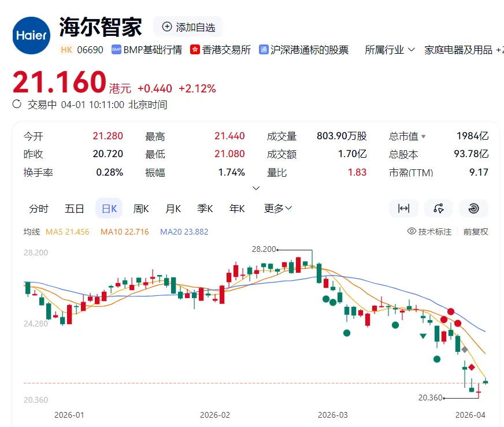The image size is (504, 427).
Task: Click the 最高 value 21.440
Action: click(x=229, y=136)
